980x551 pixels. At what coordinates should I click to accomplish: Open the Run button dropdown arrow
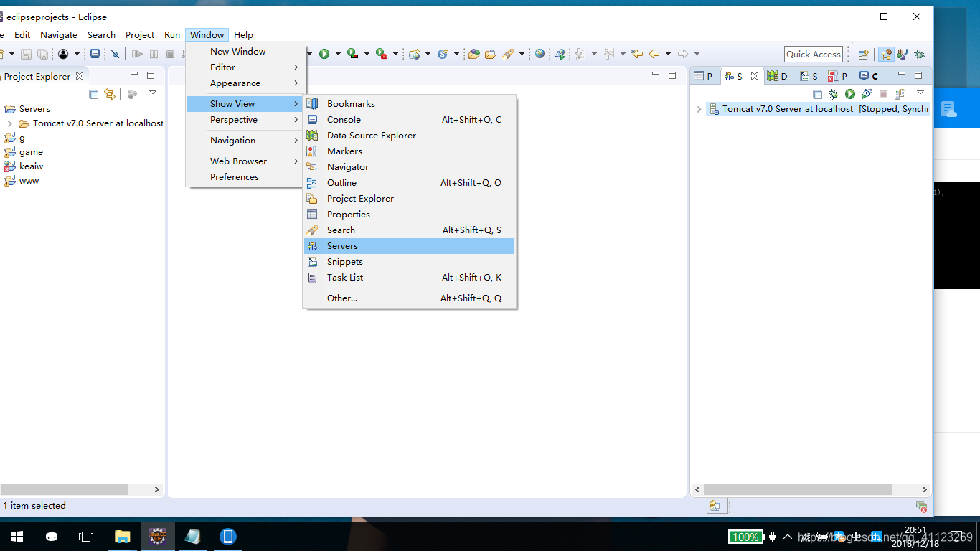tap(337, 54)
